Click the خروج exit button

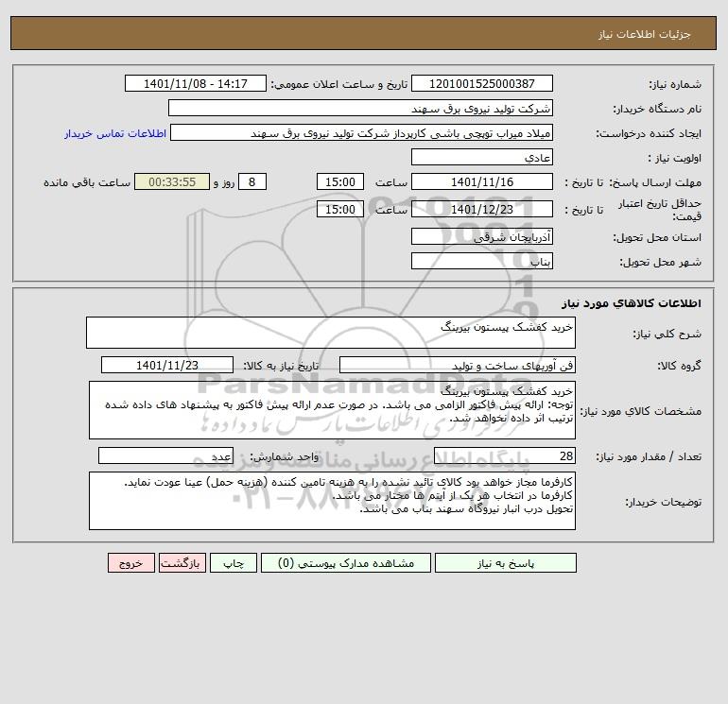coord(130,563)
